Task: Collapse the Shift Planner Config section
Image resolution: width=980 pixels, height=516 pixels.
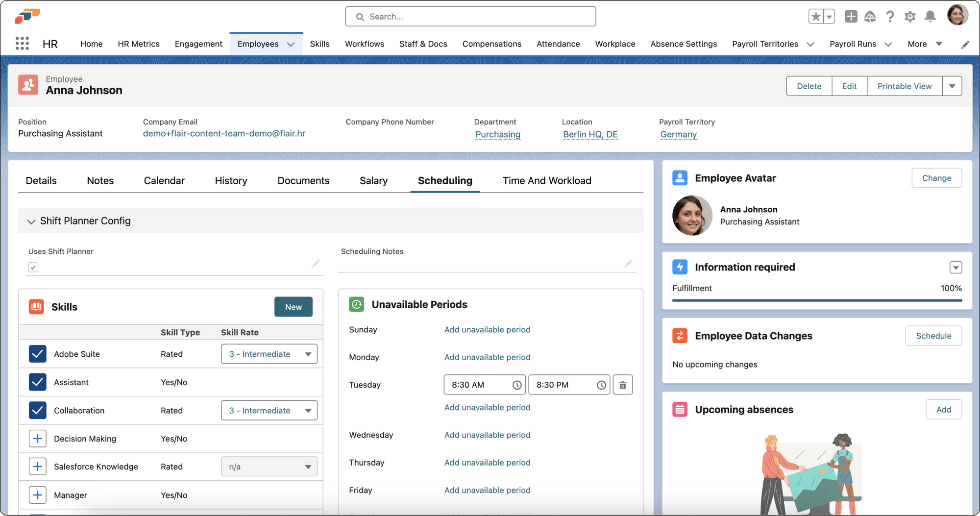Action: point(31,221)
